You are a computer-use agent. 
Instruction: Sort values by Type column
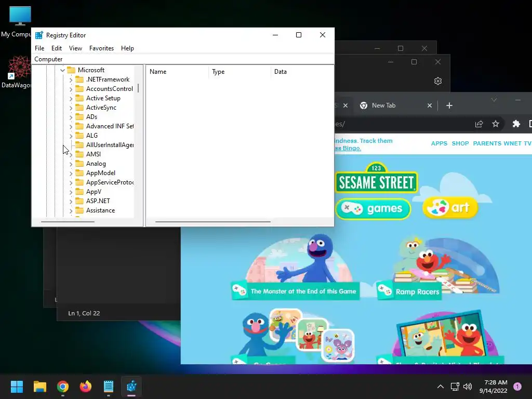[x=240, y=72]
